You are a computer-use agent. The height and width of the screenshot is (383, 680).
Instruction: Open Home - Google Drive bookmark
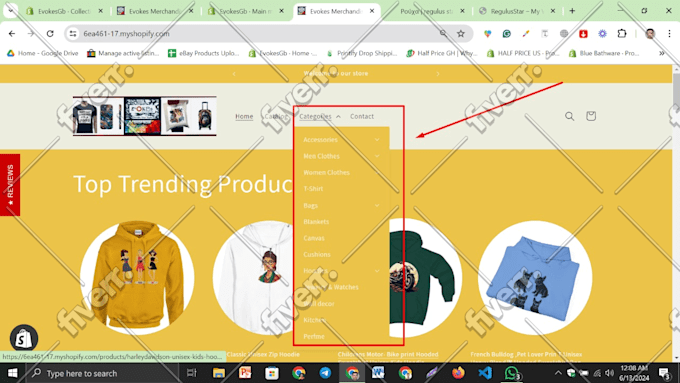point(42,53)
